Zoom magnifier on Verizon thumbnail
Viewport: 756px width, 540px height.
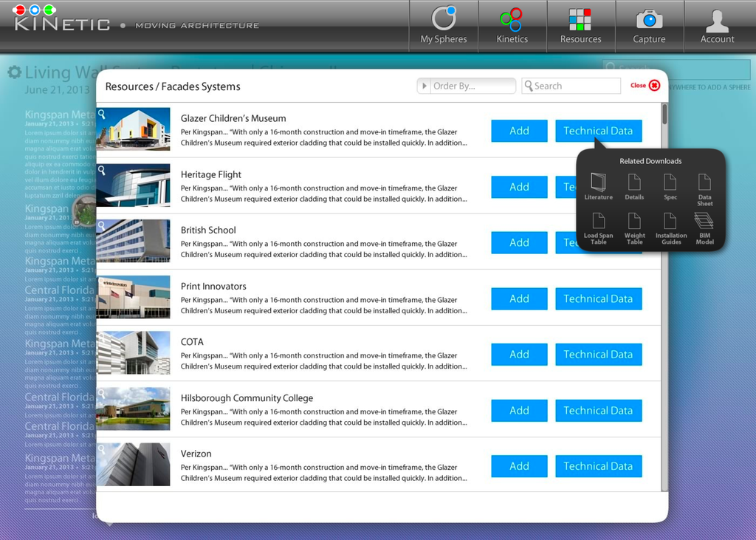(102, 450)
